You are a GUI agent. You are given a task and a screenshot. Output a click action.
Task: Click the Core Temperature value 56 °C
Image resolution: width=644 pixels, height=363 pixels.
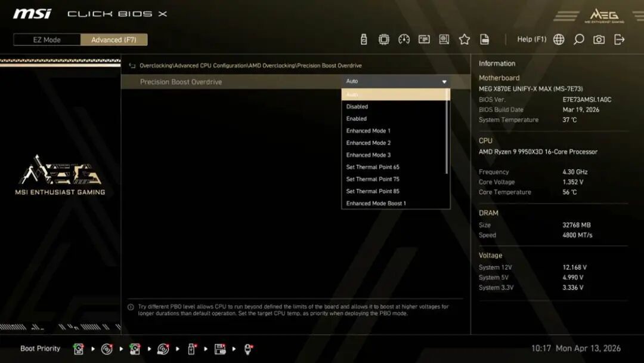tap(569, 192)
